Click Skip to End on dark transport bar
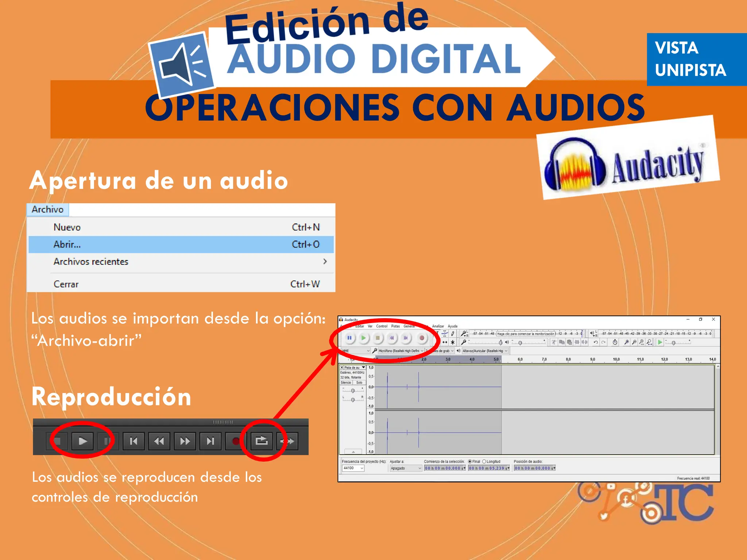Viewport: 747px width, 560px height. coord(210,441)
